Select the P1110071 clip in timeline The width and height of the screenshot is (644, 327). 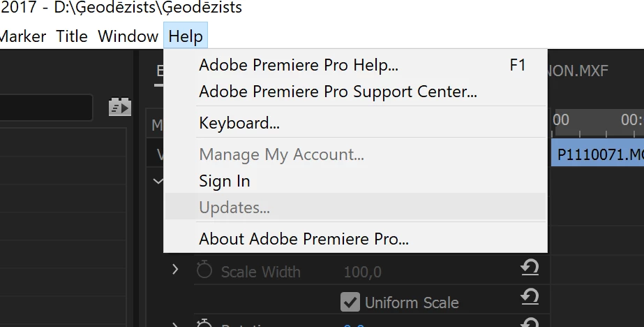click(599, 154)
